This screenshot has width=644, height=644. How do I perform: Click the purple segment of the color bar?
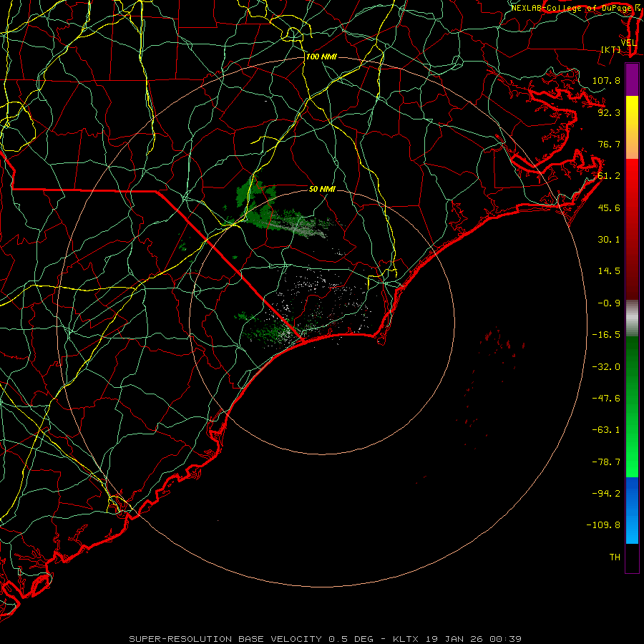tap(632, 79)
